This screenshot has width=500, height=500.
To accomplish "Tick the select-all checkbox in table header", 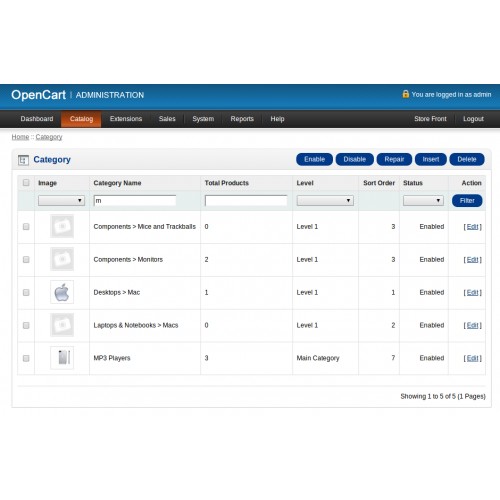I will pos(26,183).
